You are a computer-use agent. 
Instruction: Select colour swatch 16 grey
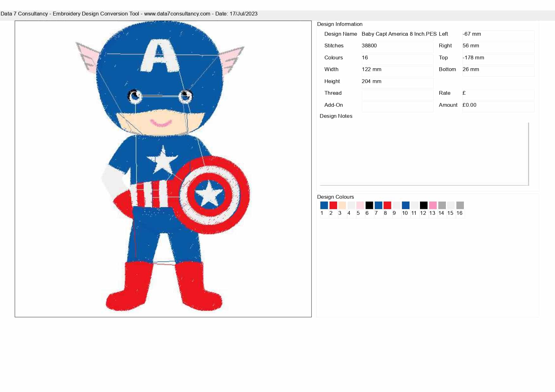click(460, 205)
